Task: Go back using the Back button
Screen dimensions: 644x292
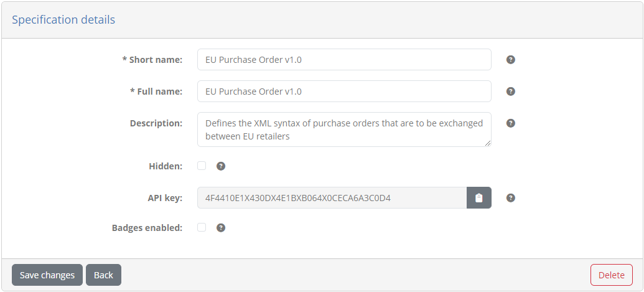Action: [x=103, y=275]
